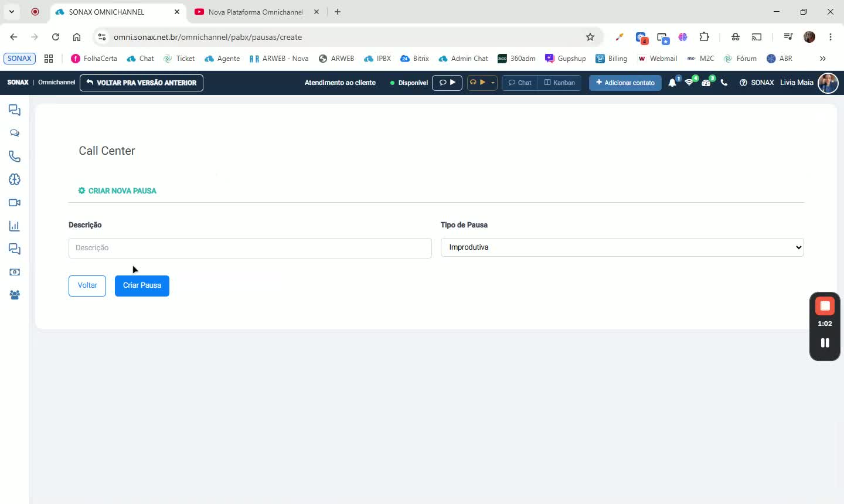Click the phone handset icon in header

point(724,83)
